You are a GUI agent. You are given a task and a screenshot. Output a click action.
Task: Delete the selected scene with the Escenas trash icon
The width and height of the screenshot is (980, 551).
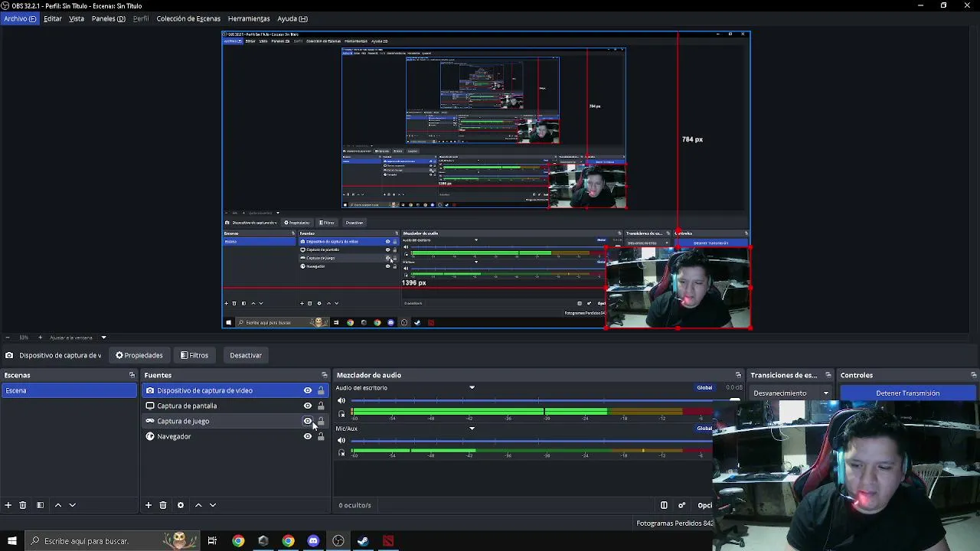23,505
